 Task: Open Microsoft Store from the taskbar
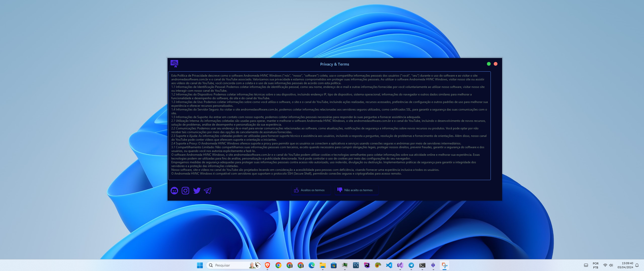334,265
